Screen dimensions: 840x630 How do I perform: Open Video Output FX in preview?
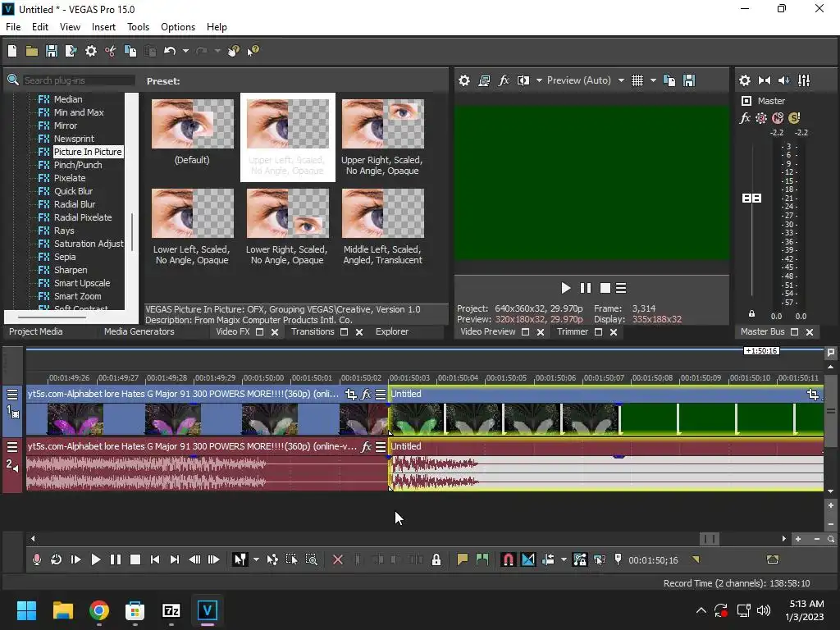pos(504,80)
